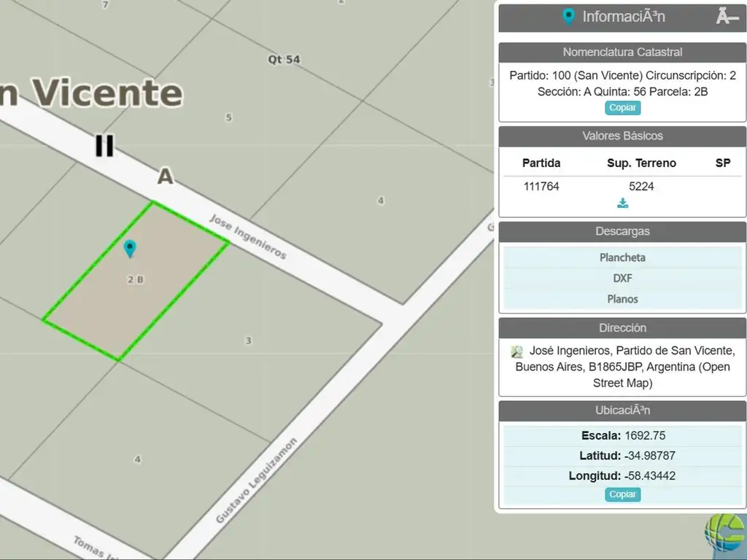Close the Información panel
The height and width of the screenshot is (560, 747).
(x=727, y=16)
